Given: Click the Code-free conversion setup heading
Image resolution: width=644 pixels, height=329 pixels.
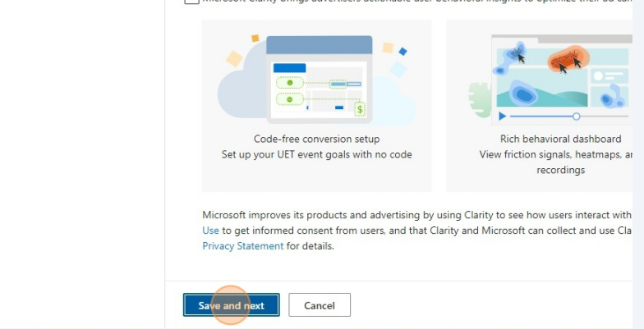Looking at the screenshot, I should (317, 139).
